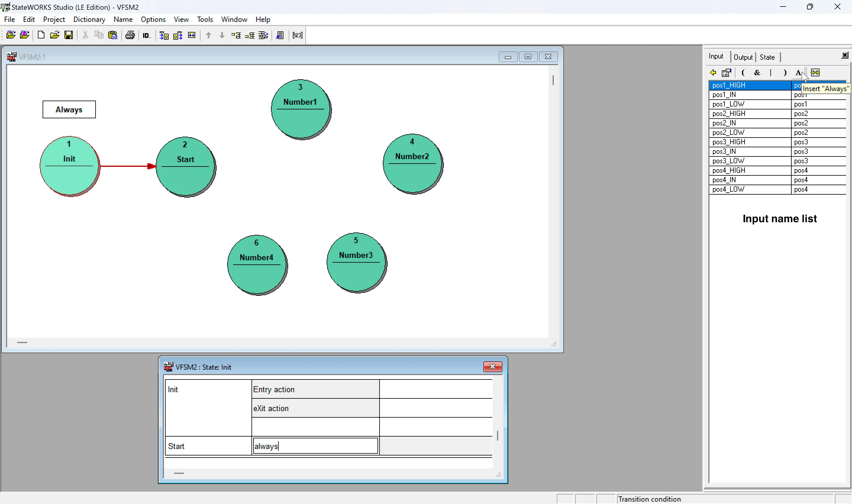Copy the selection using the copy icon
Screen dimensions: 852x504
tap(99, 35)
